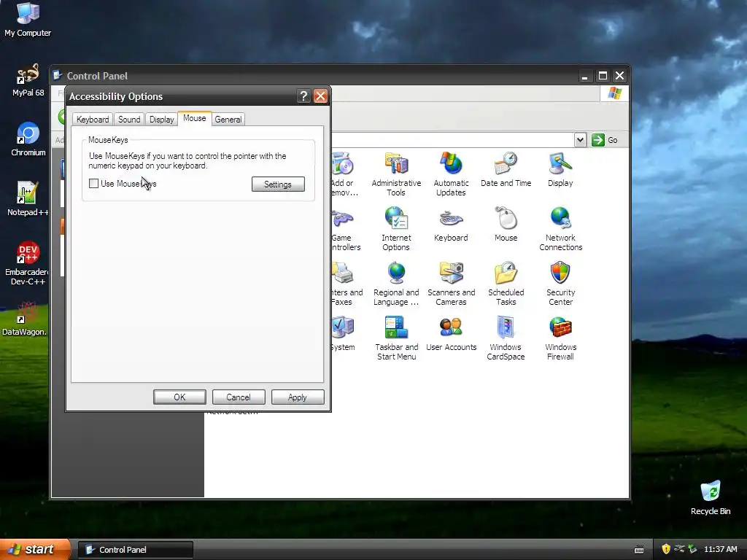Select the Recycle Bin icon

coord(711,497)
